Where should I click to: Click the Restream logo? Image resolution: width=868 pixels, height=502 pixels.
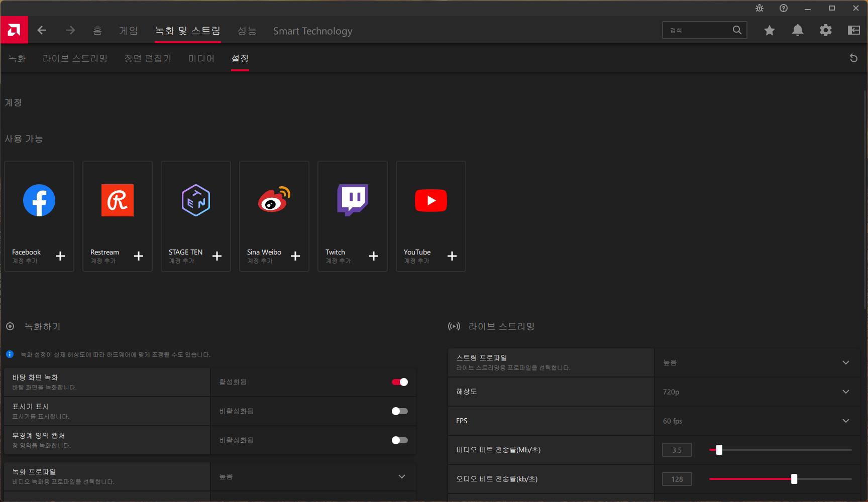tap(118, 200)
